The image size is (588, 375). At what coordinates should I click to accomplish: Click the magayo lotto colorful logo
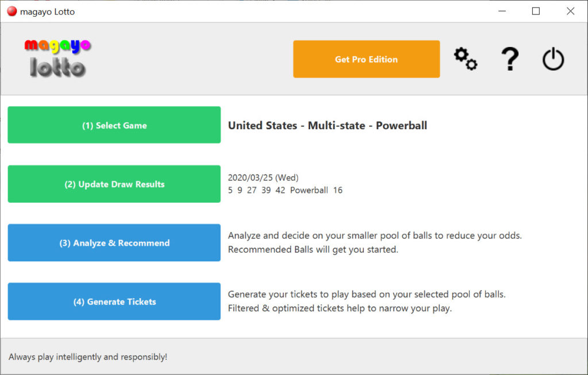(x=57, y=58)
